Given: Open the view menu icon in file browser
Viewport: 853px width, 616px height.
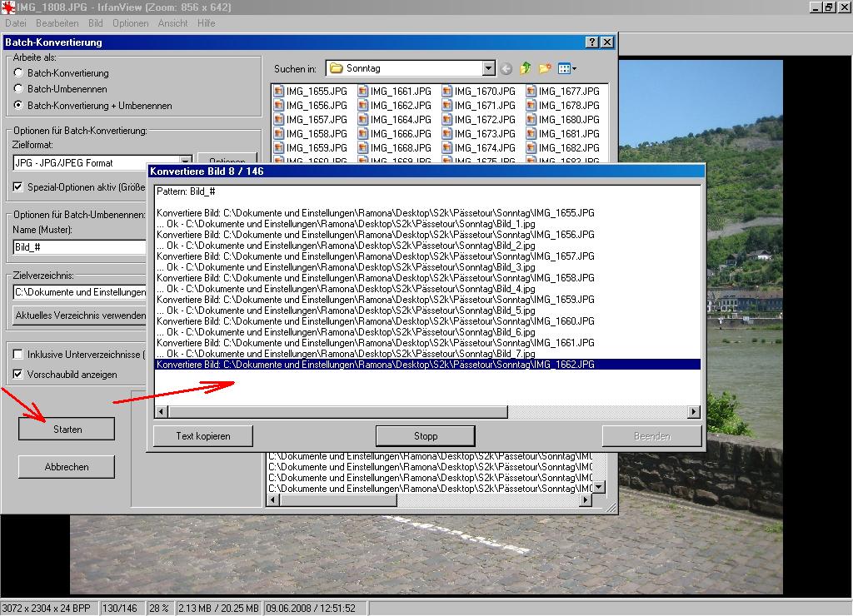Looking at the screenshot, I should tap(567, 68).
